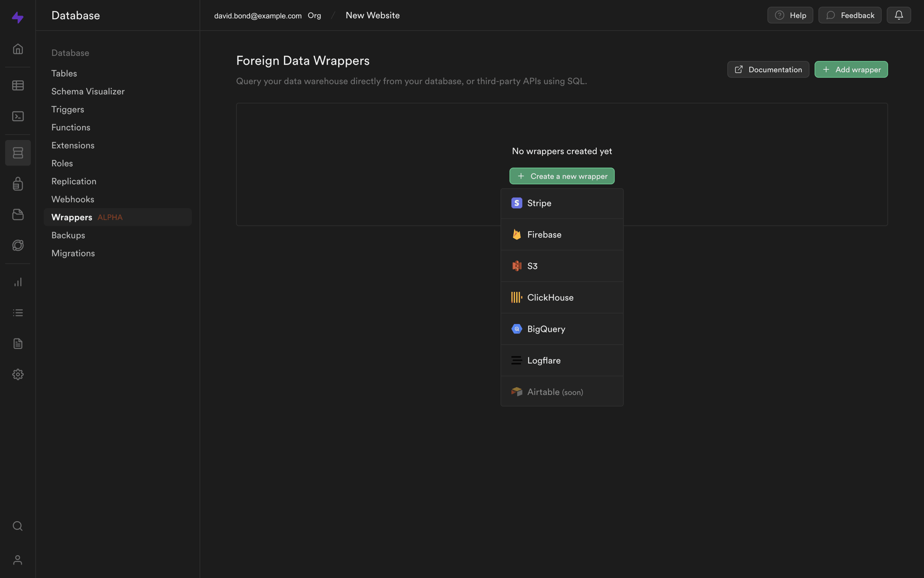The width and height of the screenshot is (924, 578).
Task: Open the Reports bar chart icon
Action: coord(18,282)
